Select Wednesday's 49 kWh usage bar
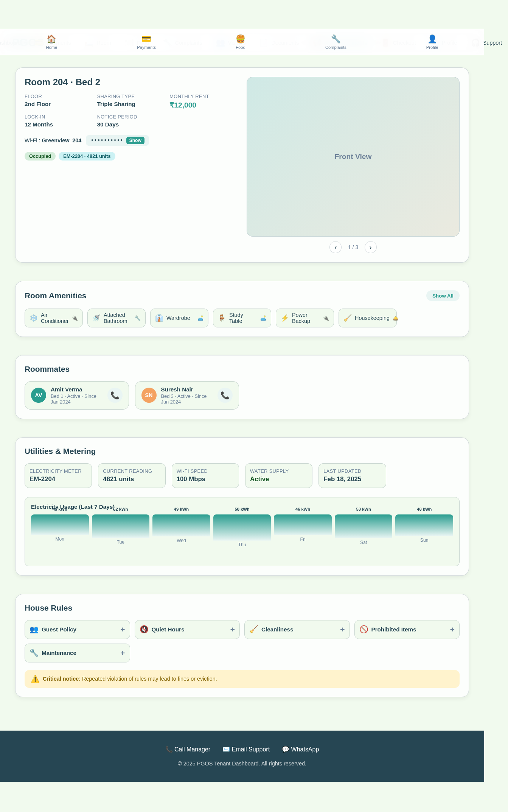This screenshot has height=812, width=508. [181, 525]
